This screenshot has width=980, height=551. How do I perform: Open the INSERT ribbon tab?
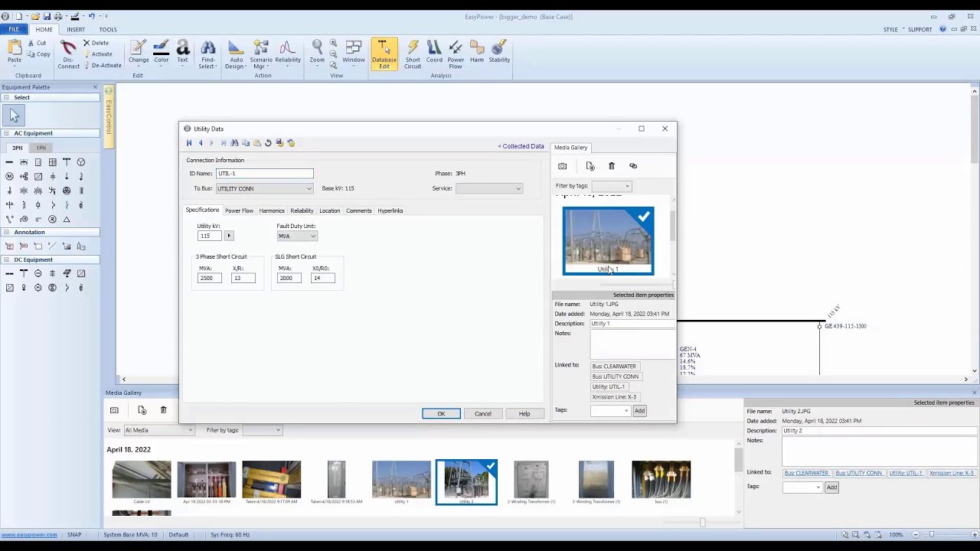coord(76,30)
